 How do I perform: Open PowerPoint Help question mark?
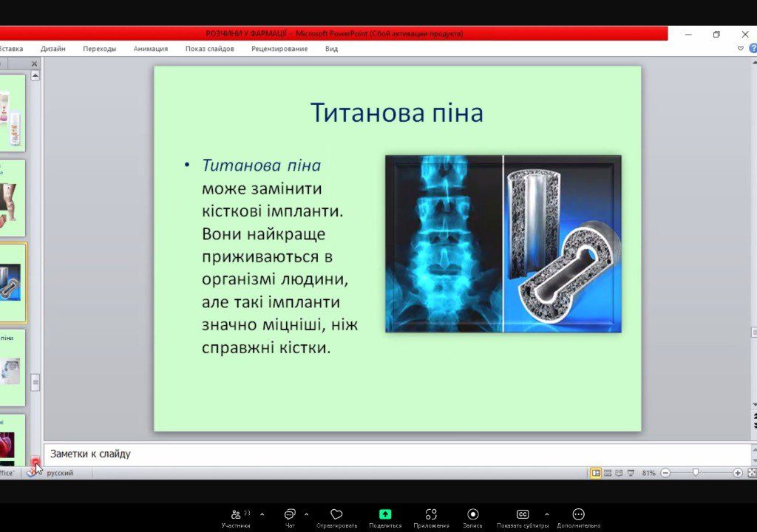(x=753, y=49)
